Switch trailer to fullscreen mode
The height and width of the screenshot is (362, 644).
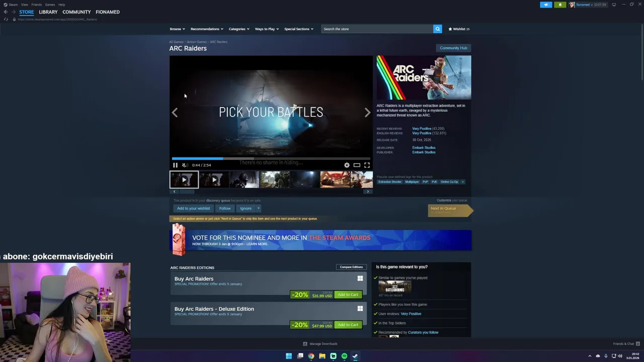pyautogui.click(x=367, y=165)
